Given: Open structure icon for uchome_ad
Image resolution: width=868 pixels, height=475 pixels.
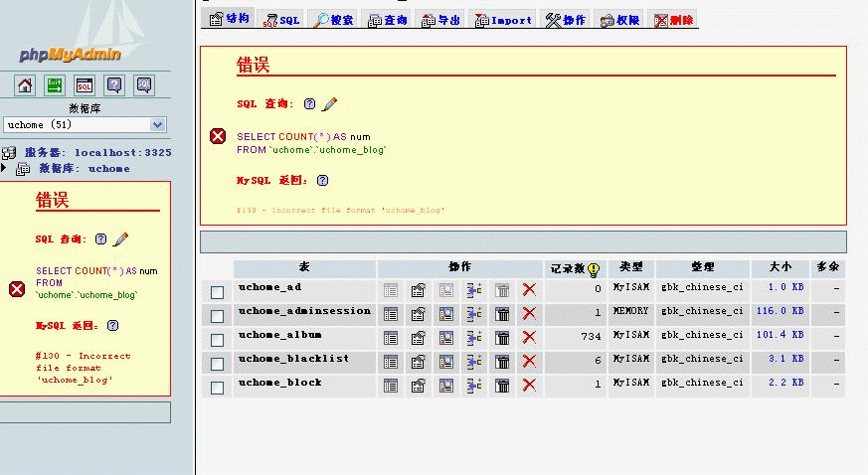Looking at the screenshot, I should (x=419, y=290).
